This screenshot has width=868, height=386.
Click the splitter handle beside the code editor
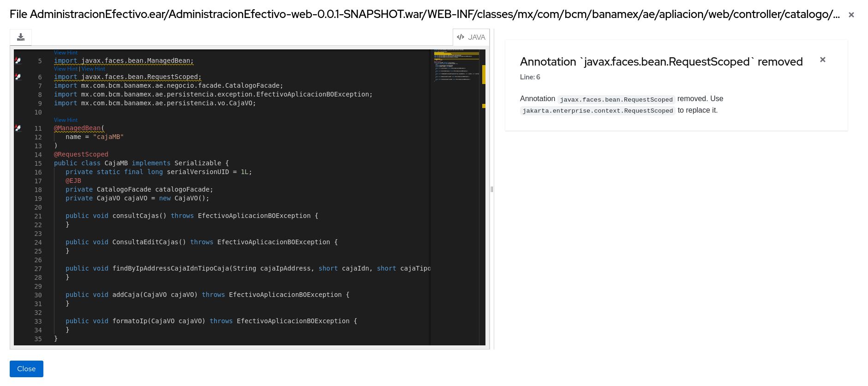tap(492, 189)
